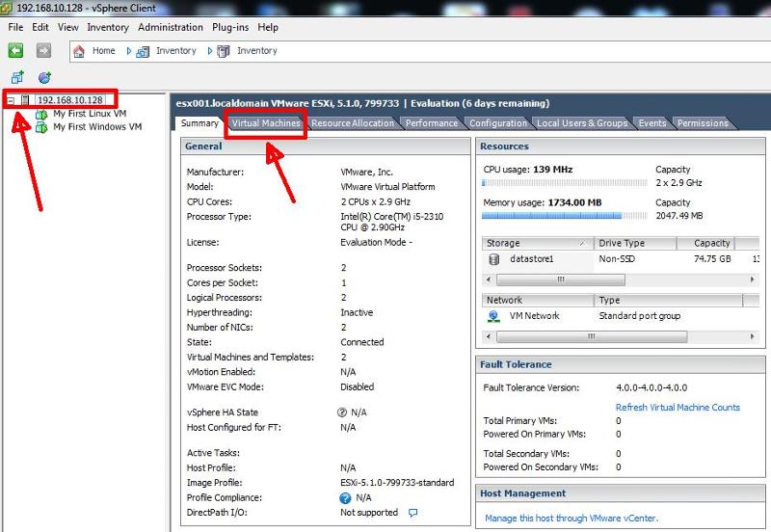This screenshot has height=532, width=771.
Task: Click Manage this host through VMware vCenter link
Action: (572, 518)
